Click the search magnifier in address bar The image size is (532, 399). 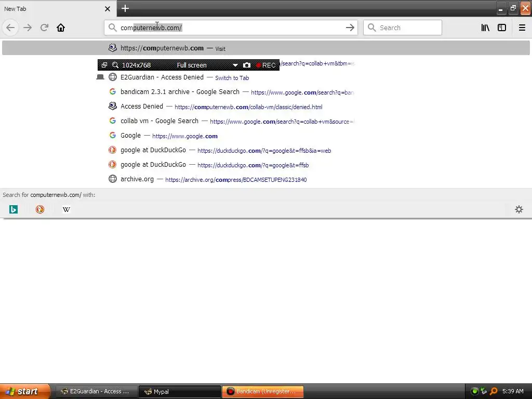point(112,28)
